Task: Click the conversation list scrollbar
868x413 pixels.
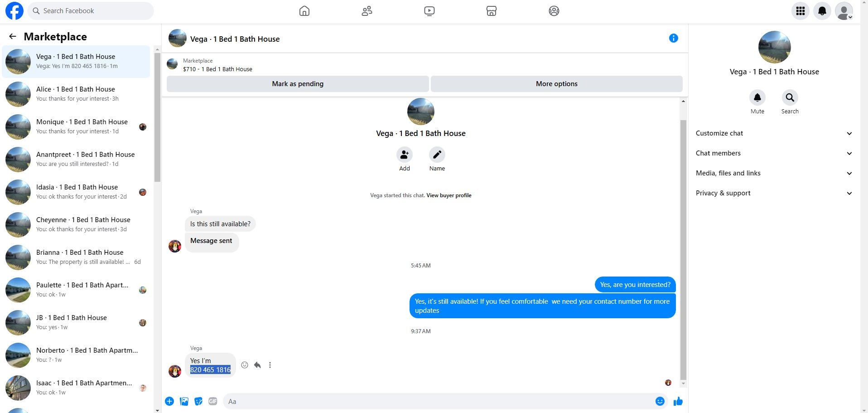Action: pyautogui.click(x=157, y=118)
